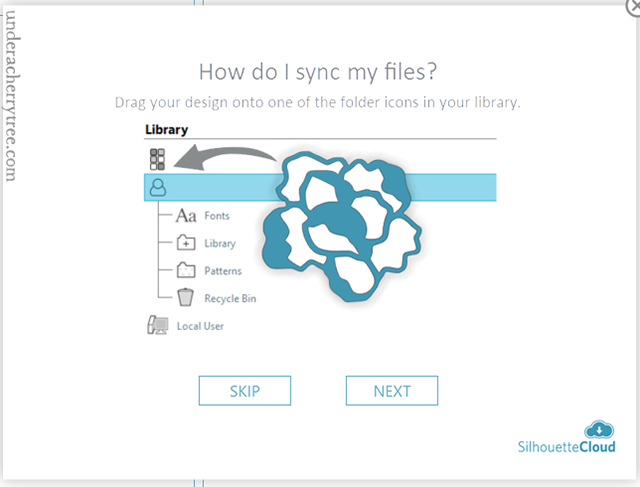This screenshot has width=640, height=487.
Task: Click the gray curved arrow graphic
Action: 226,157
